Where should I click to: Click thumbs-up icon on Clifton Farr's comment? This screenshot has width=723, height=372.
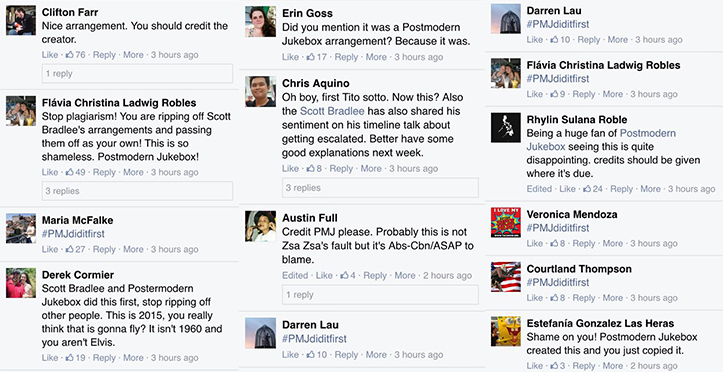pos(69,55)
